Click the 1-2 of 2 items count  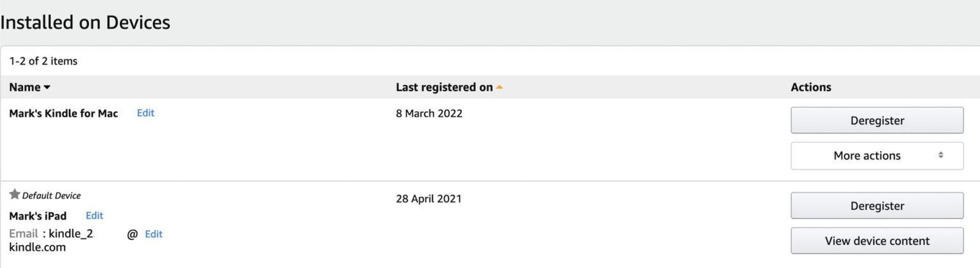[43, 61]
